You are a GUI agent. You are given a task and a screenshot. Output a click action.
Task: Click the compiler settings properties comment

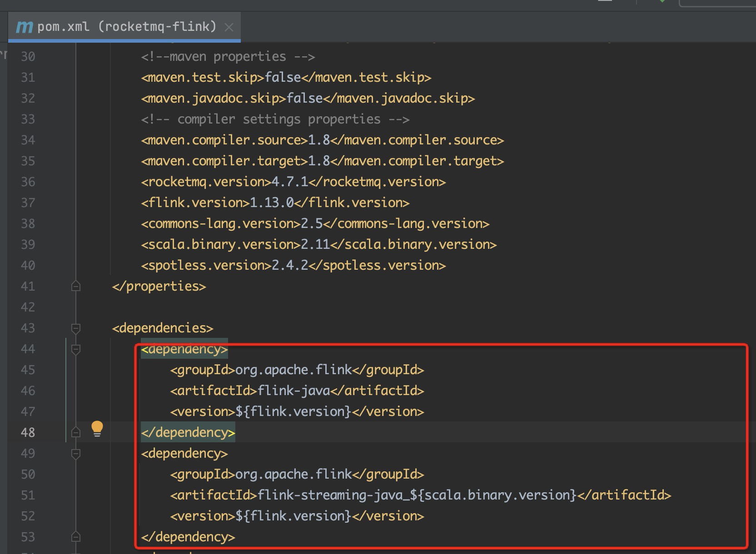275,119
